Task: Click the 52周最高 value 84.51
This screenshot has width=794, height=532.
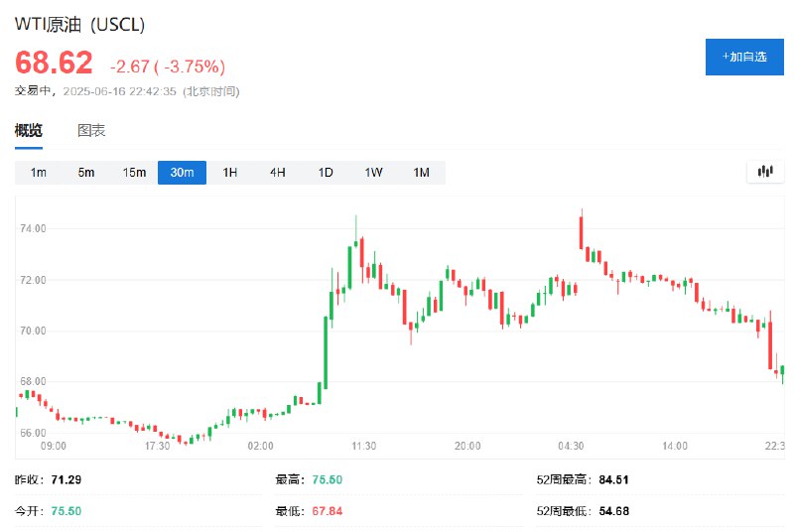Action: (x=613, y=479)
